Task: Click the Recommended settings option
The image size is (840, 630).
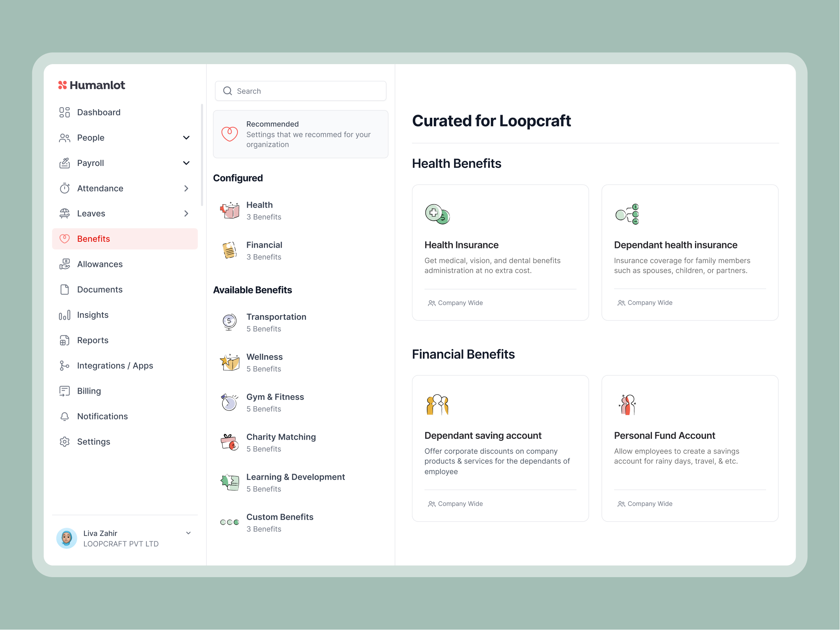Action: point(300,134)
